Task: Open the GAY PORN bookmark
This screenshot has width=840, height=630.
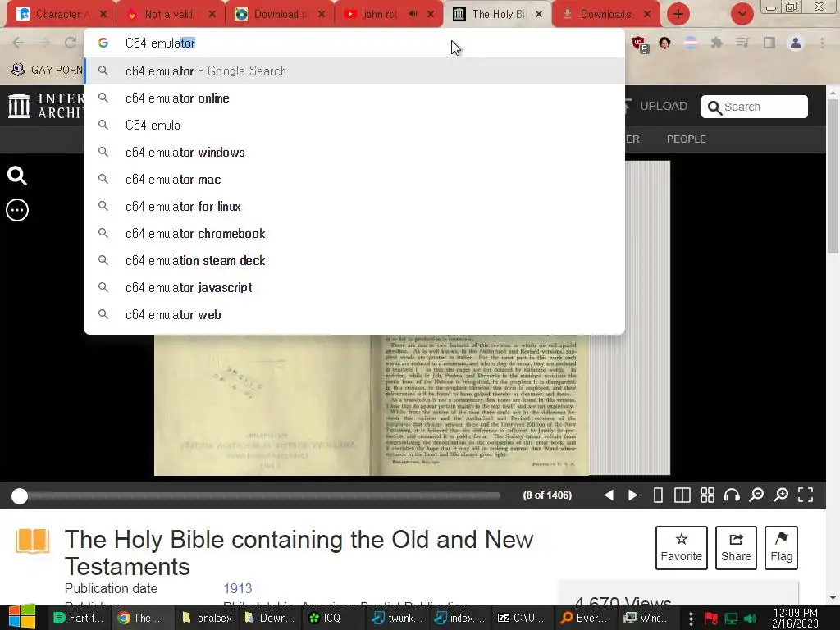Action: click(47, 70)
